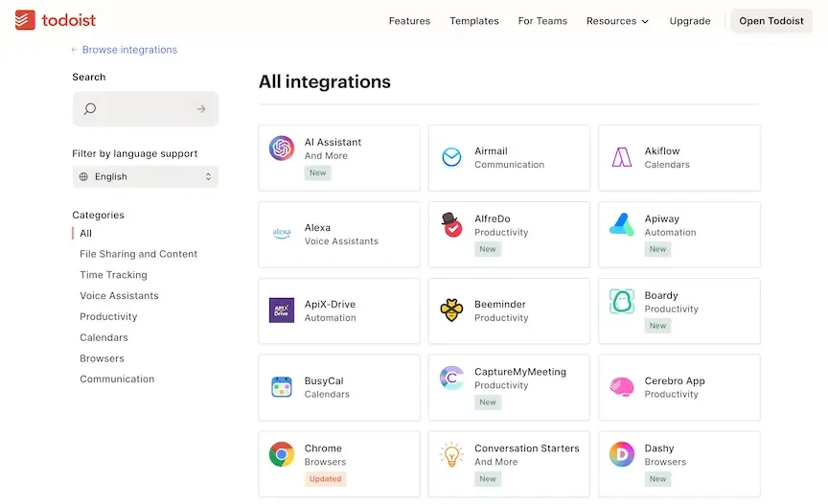This screenshot has width=828, height=504.
Task: Click the search magnifying glass icon
Action: (90, 108)
